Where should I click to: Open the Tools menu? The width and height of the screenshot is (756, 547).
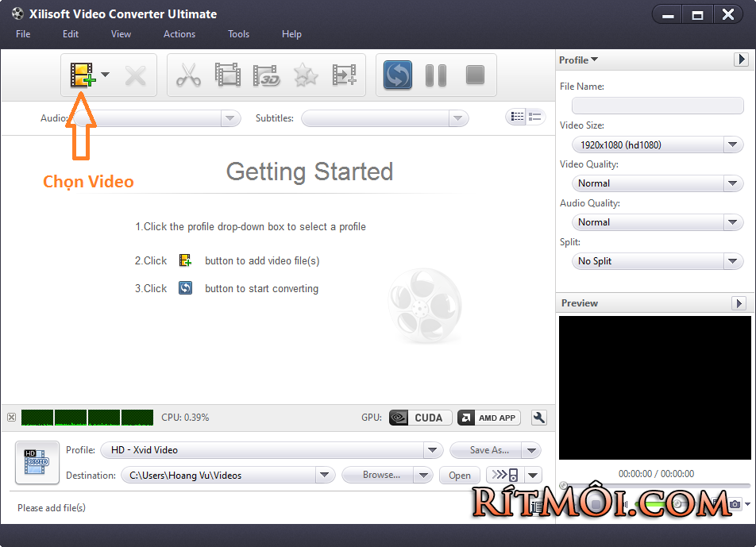pyautogui.click(x=239, y=33)
